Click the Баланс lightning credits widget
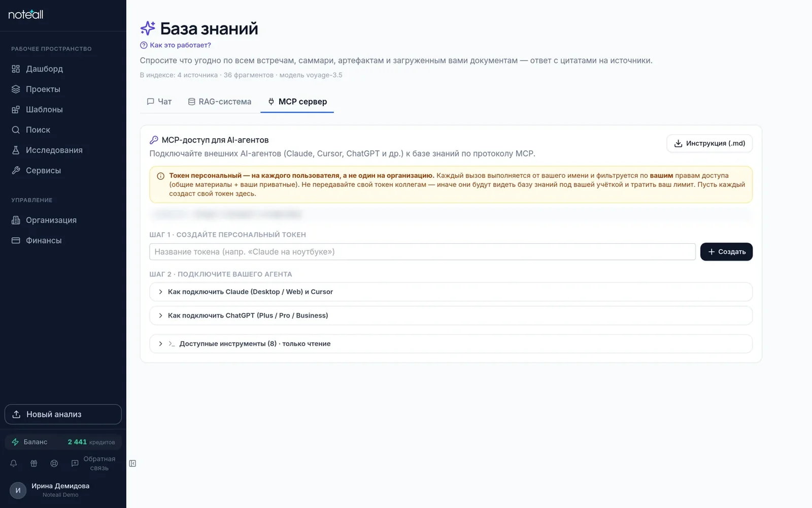 63,442
